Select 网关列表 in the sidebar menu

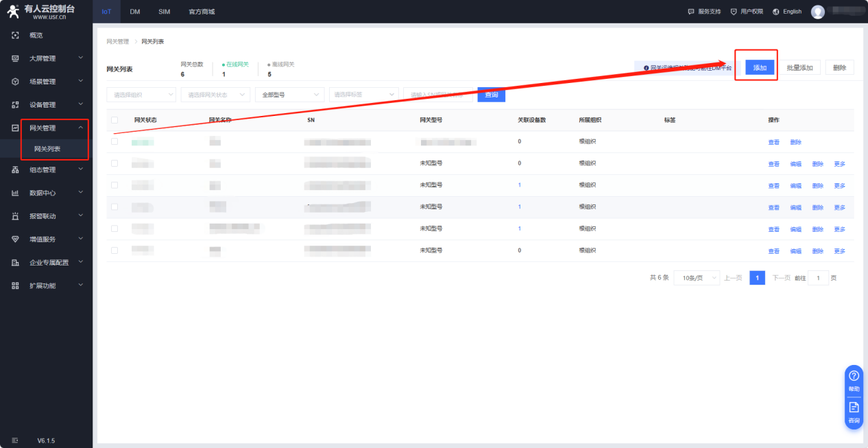(x=47, y=149)
